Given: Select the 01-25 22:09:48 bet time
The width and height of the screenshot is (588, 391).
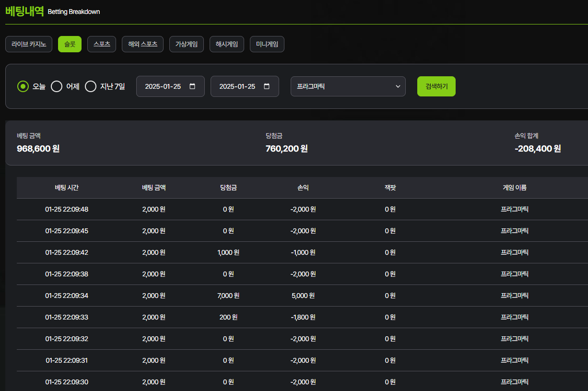Looking at the screenshot, I should pos(67,209).
